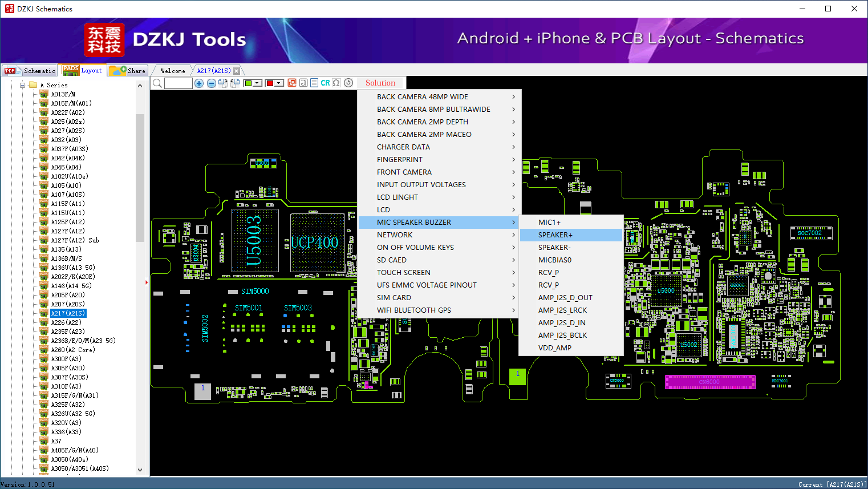Click the letter 'a' text toolbar icon

[303, 83]
